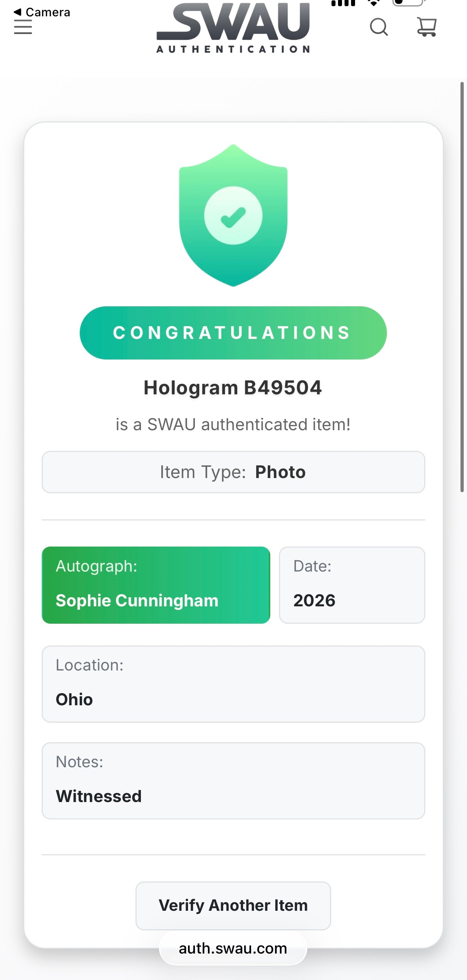Tap the "is a SWAU authenticated item" text
Screen dimensions: 467x980
point(233,424)
